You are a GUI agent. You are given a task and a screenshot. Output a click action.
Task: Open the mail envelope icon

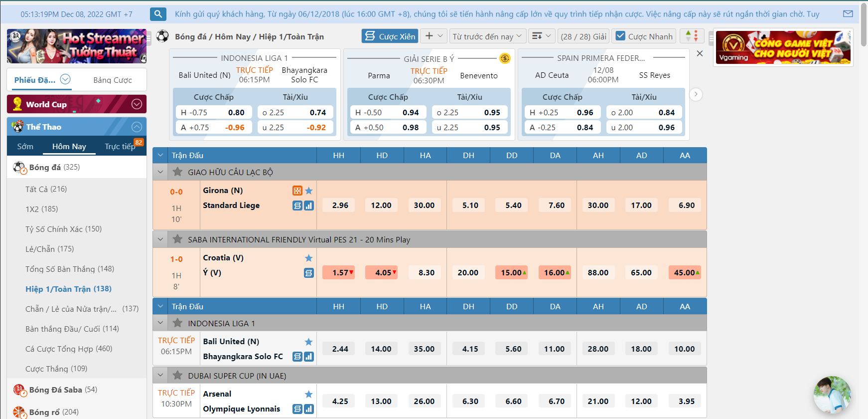point(848,14)
